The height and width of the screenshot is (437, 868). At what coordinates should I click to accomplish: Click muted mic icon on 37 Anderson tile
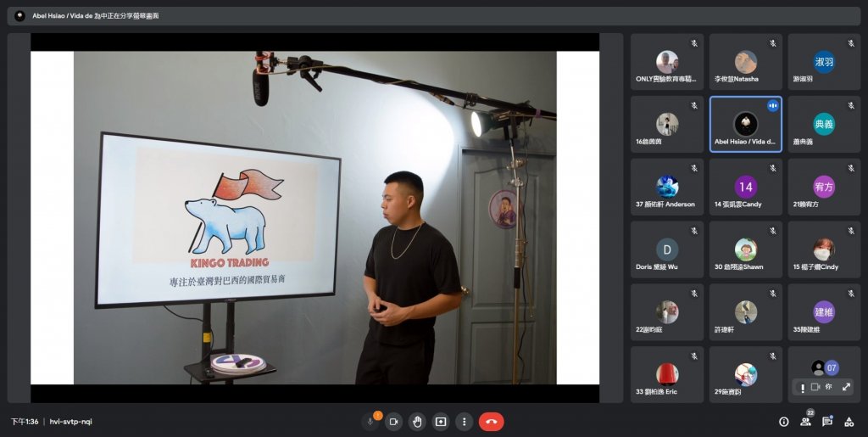[x=694, y=168]
